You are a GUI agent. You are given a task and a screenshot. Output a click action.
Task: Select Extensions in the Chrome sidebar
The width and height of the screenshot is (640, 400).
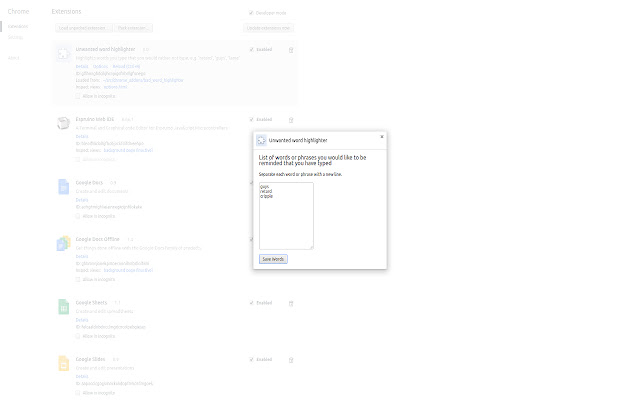tap(18, 27)
